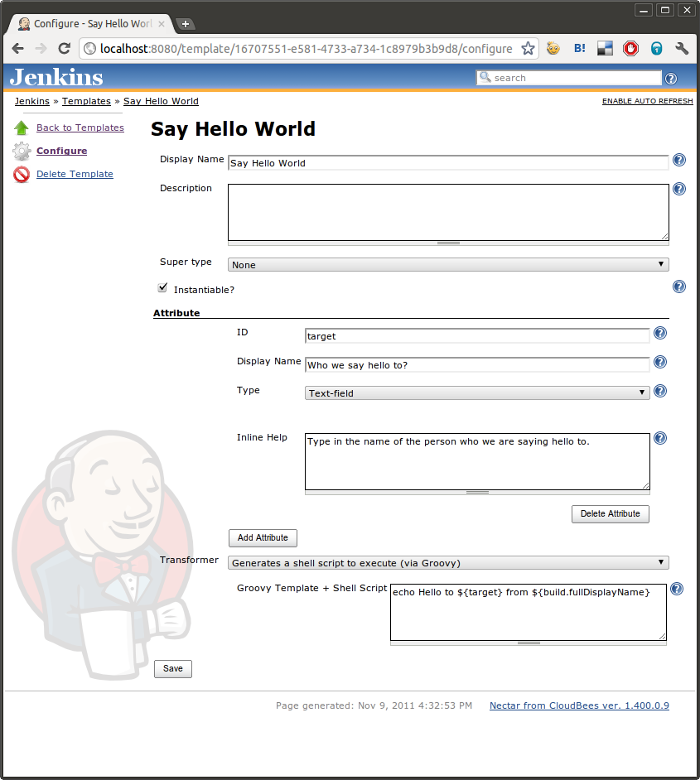Open help icon next to search box

point(671,79)
